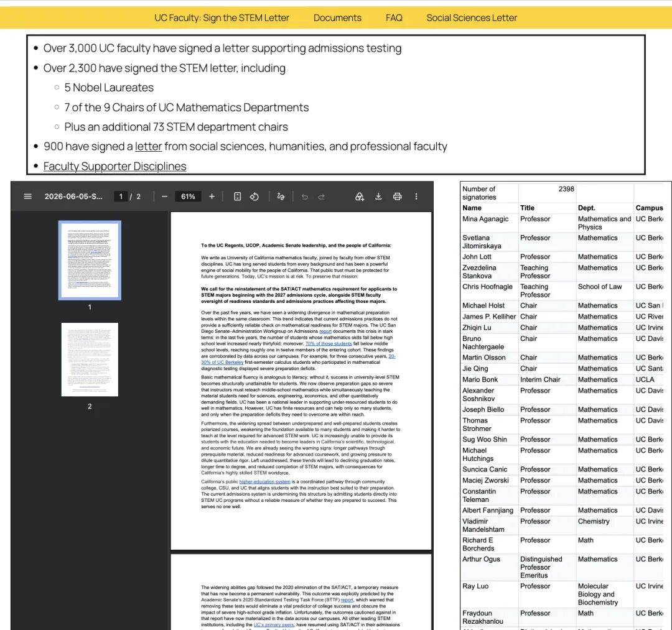Screen dimensions: 672x630
Task: Click the "Chris Hoofnagle" name cell
Action: 489,291
